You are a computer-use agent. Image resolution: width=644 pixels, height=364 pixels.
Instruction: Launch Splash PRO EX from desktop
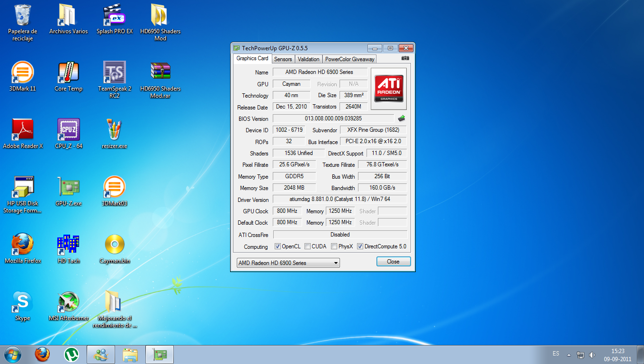click(115, 19)
